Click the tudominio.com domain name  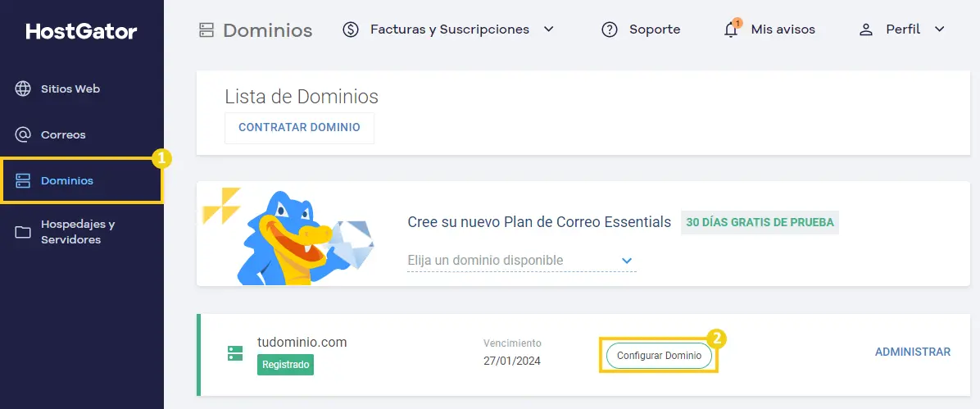(302, 342)
